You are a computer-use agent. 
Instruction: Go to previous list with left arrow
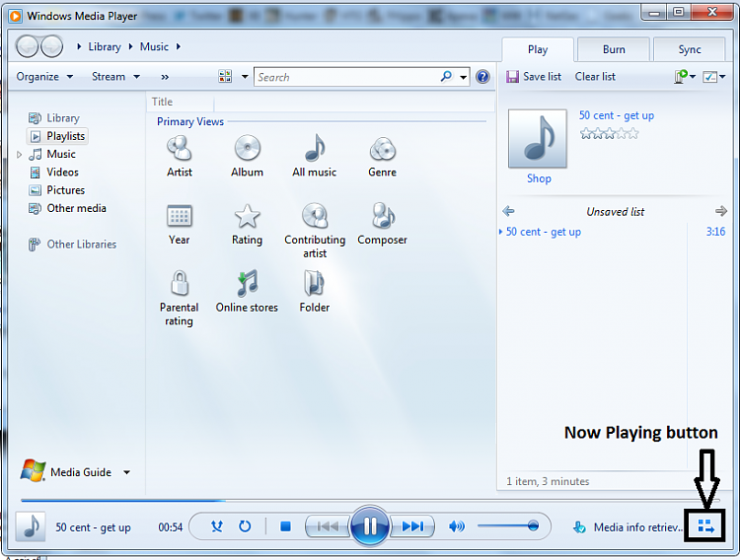click(x=508, y=211)
